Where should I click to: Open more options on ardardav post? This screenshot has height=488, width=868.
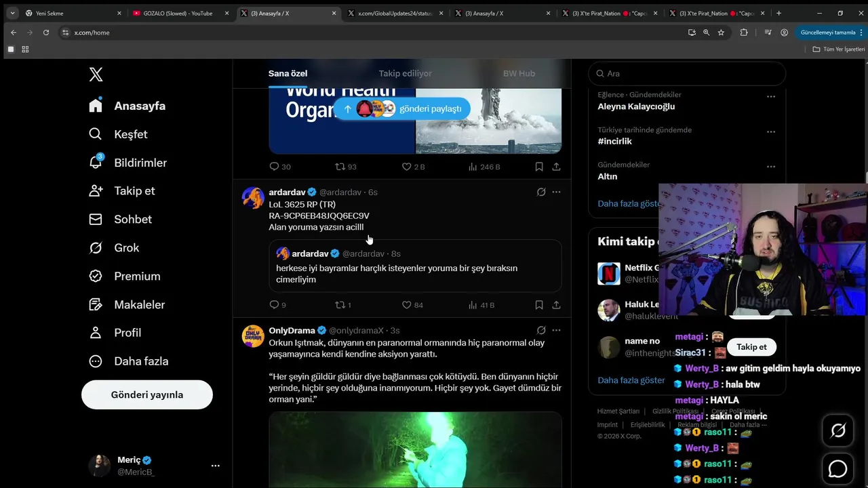point(556,192)
